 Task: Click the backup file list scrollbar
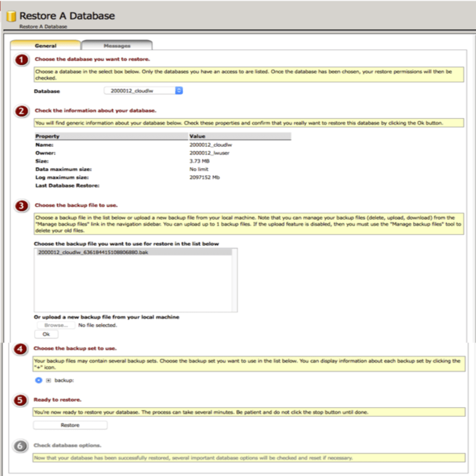point(234,280)
